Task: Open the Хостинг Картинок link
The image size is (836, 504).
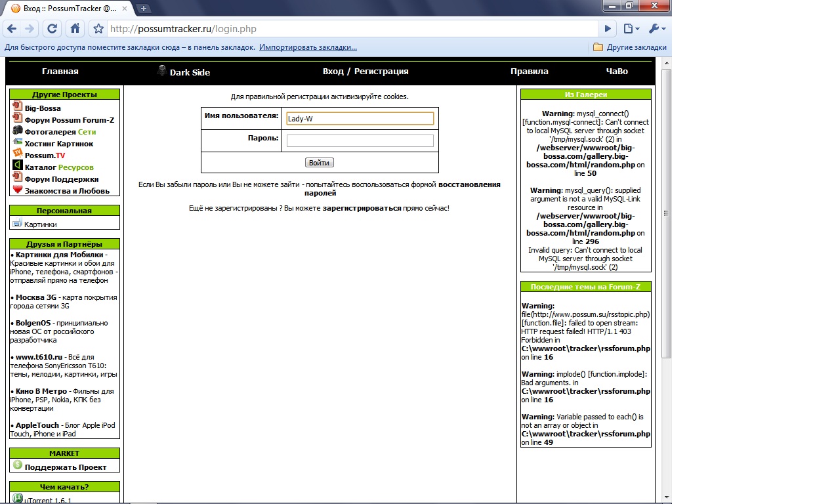Action: tap(59, 144)
